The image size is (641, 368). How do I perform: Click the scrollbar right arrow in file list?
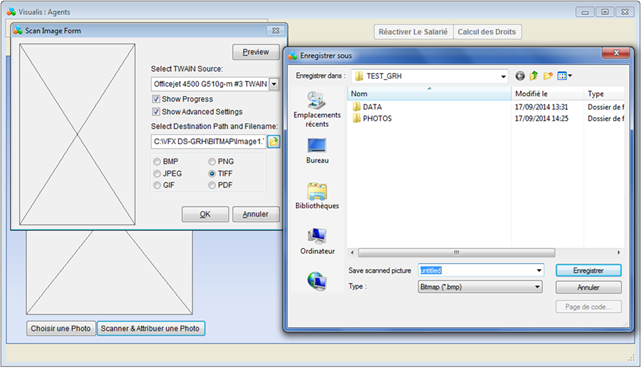619,253
